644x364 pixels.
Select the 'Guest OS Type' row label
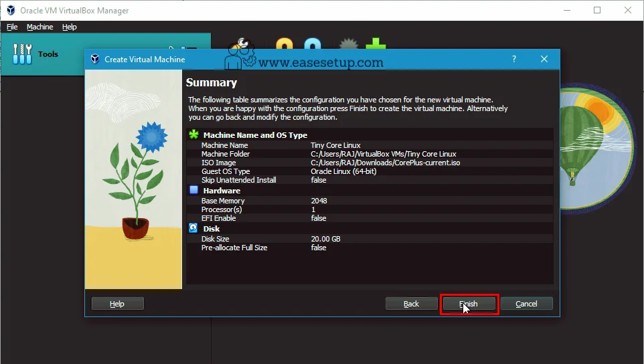[226, 171]
